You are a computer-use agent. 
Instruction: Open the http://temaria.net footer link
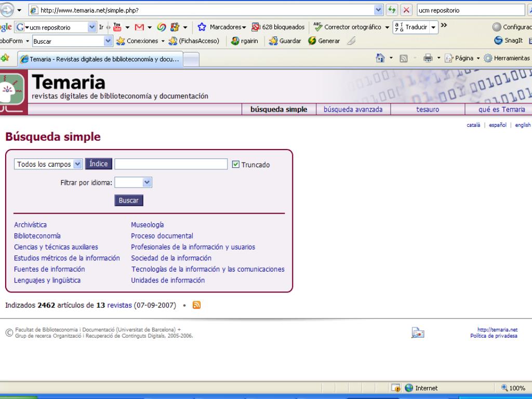(497, 329)
